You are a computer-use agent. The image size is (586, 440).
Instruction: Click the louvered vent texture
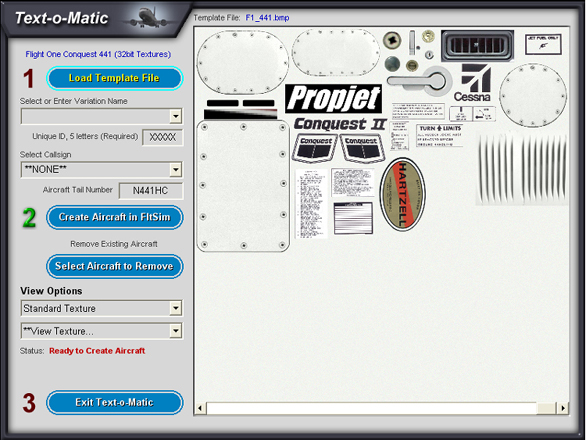point(523,170)
